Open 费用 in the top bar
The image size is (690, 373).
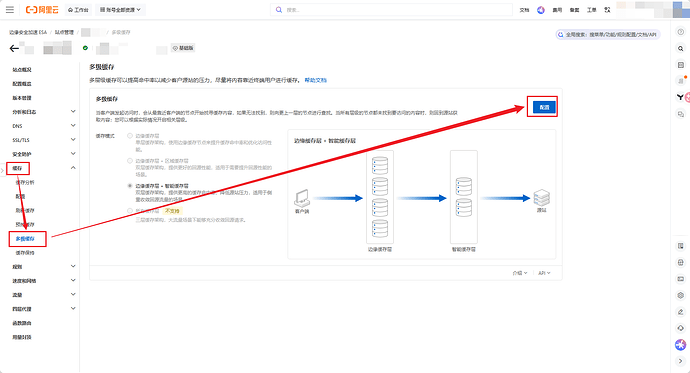pos(558,10)
